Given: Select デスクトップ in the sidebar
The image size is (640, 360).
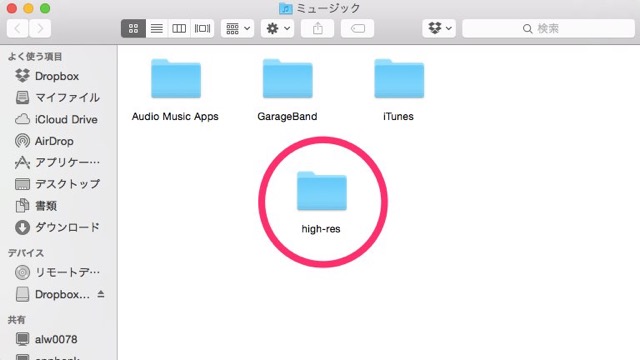Looking at the screenshot, I should [58, 184].
